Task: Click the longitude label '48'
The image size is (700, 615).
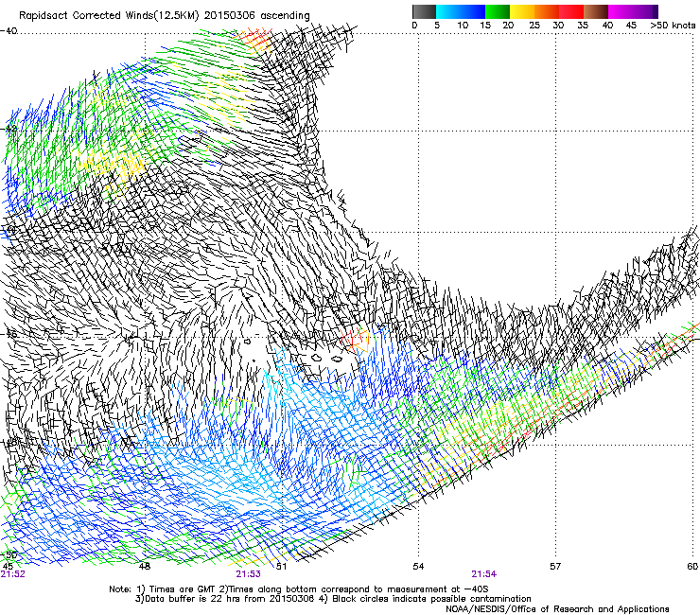Action: pyautogui.click(x=145, y=567)
